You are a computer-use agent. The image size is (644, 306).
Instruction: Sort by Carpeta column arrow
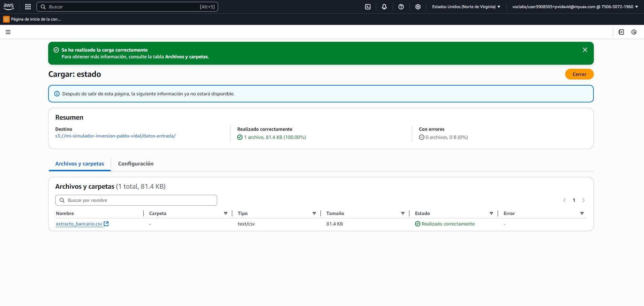[226, 213]
